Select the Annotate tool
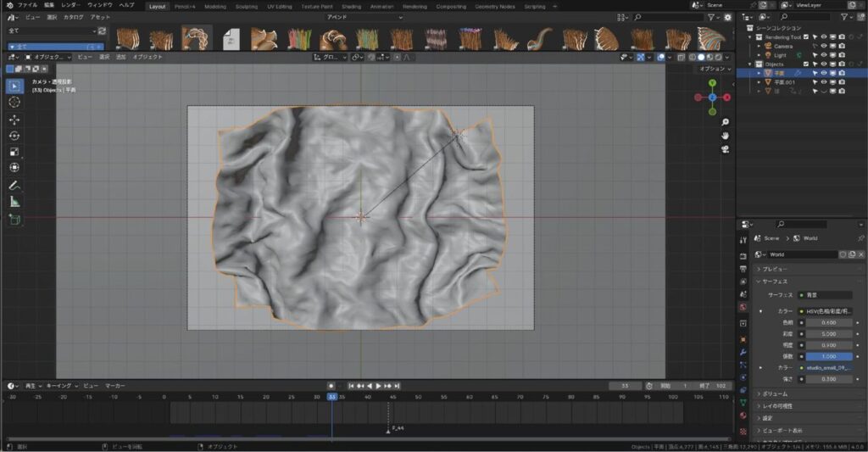This screenshot has height=452, width=868. (15, 186)
